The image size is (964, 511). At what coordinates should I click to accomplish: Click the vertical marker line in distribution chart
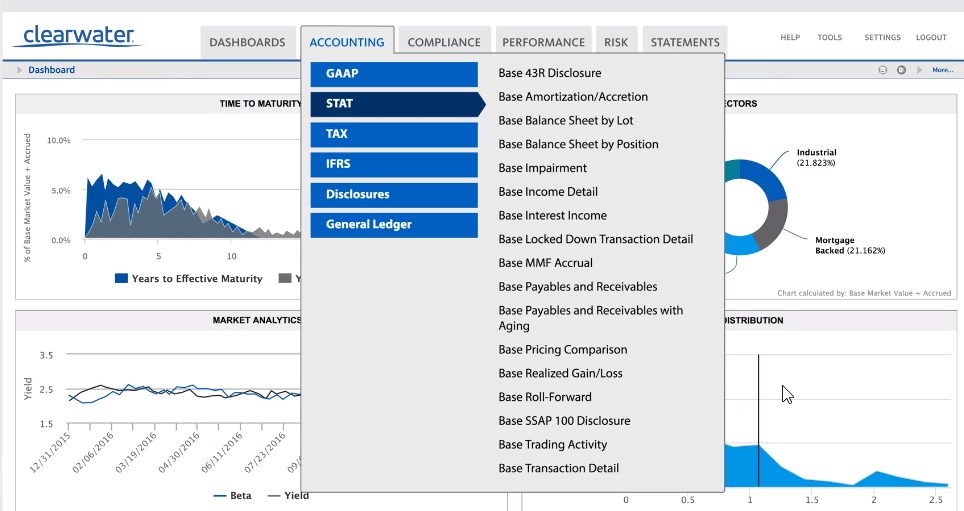pos(758,421)
